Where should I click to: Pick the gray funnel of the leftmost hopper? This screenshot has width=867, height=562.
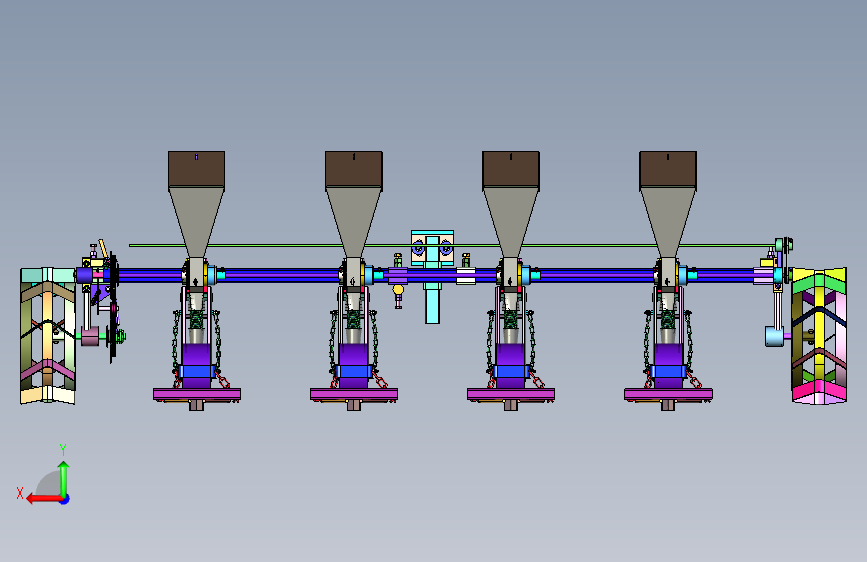point(196,222)
